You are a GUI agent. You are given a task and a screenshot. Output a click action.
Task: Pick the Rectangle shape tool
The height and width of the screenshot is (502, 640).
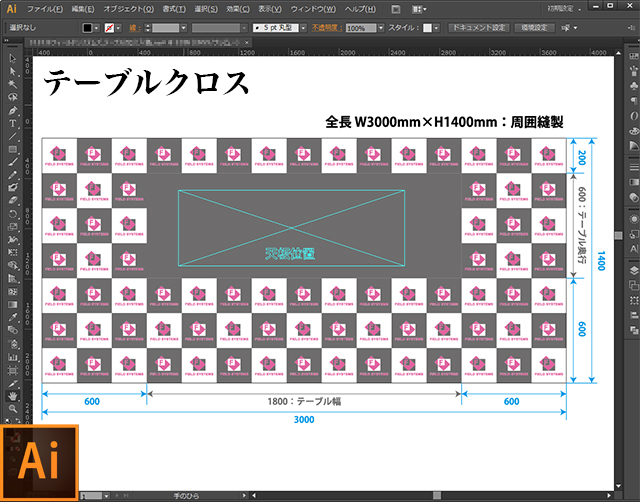click(x=13, y=148)
